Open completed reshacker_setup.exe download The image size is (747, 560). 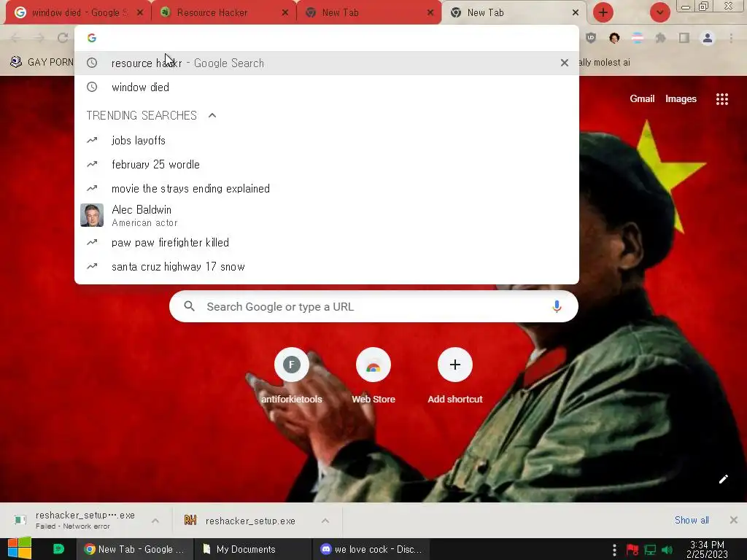241,521
